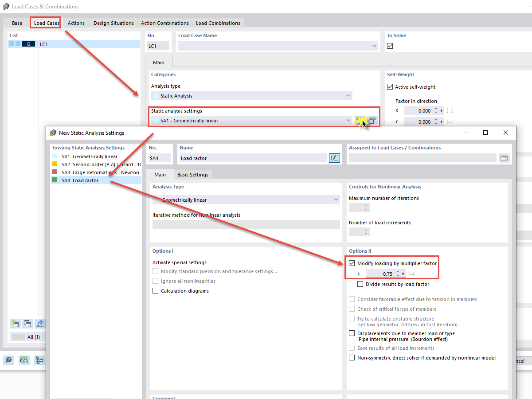The image size is (532, 399).
Task: Uncheck Modify loading by multiplier factor
Action: click(x=352, y=263)
